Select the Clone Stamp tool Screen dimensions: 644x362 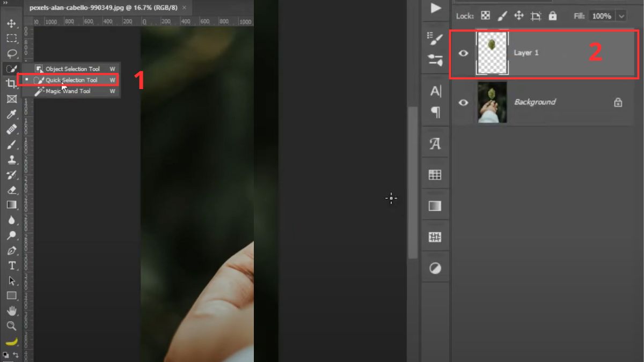pos(11,160)
